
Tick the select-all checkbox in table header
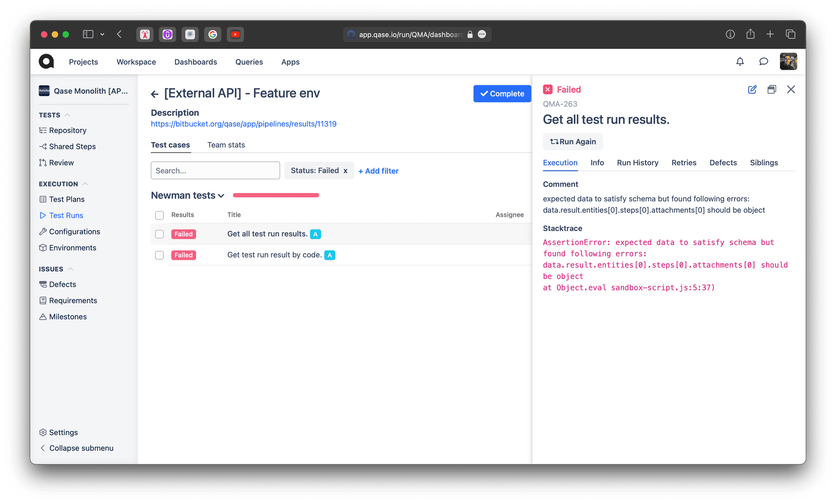(159, 215)
